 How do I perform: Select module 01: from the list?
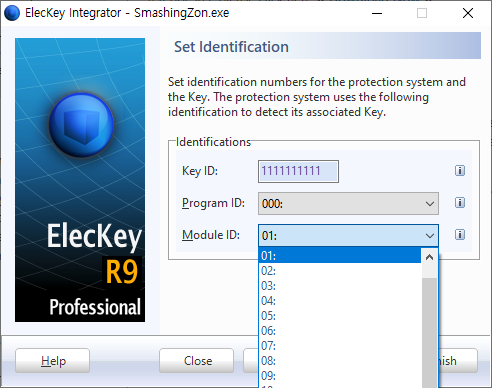pos(340,256)
